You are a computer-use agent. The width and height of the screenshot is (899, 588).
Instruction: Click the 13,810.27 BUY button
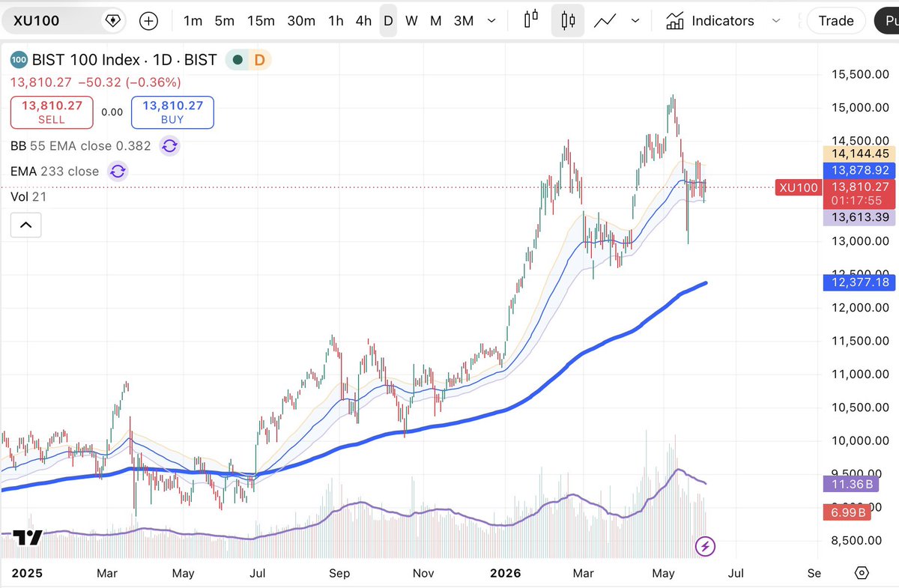pos(172,112)
